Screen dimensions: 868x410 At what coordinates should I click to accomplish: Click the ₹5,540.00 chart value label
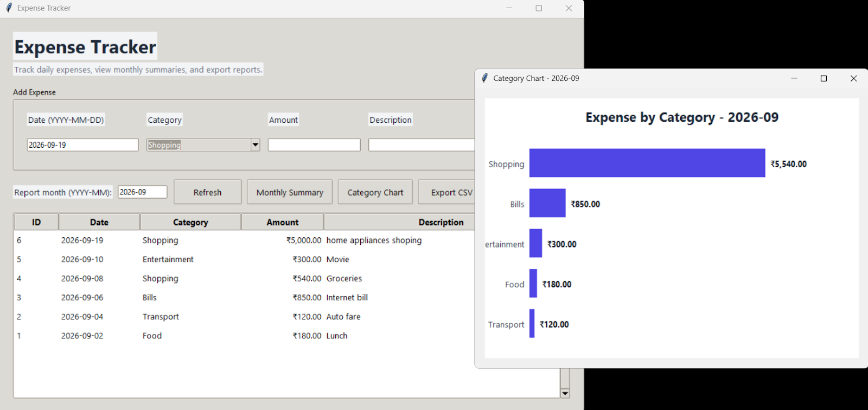789,164
